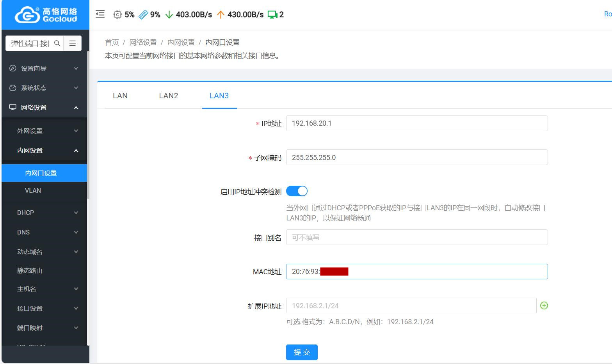Screen dimensions: 612x364
Task: Click the hamburger list icon beside search
Action: point(73,43)
